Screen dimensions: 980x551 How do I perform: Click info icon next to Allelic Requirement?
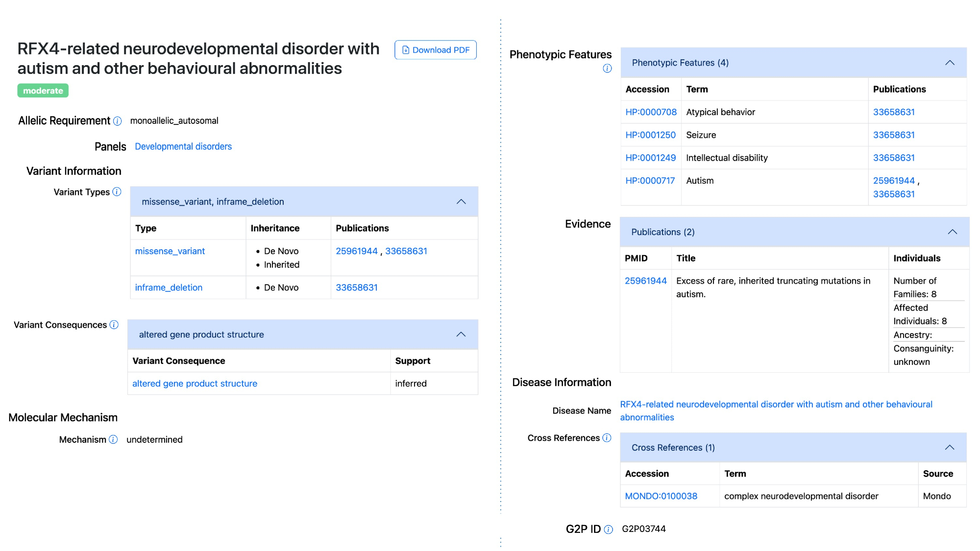118,121
